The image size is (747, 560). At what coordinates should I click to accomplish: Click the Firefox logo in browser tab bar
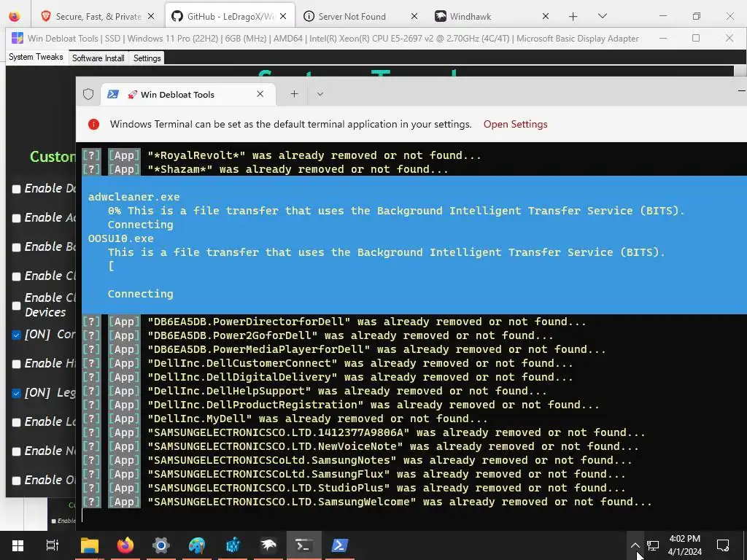click(15, 16)
